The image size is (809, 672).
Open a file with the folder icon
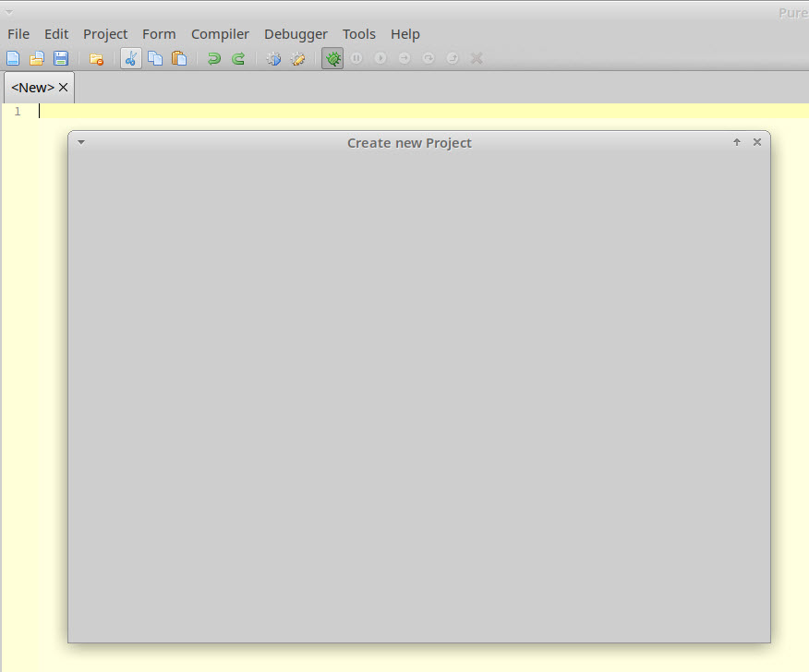(x=37, y=58)
